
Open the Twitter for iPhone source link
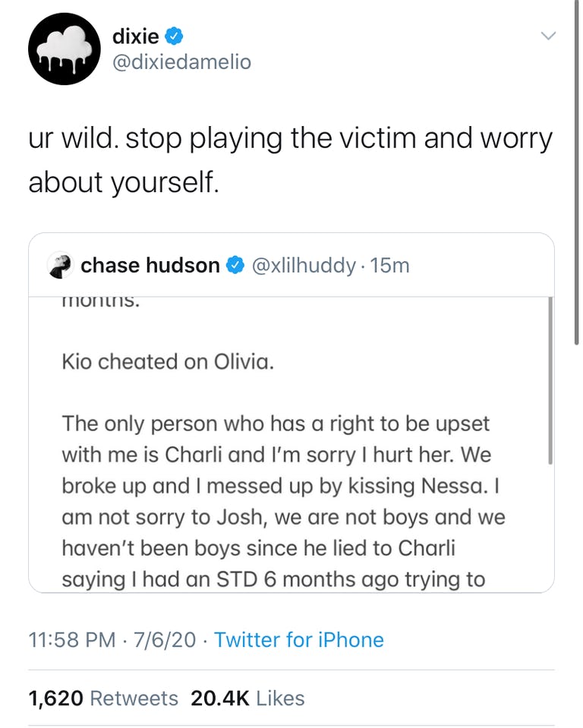click(x=299, y=640)
